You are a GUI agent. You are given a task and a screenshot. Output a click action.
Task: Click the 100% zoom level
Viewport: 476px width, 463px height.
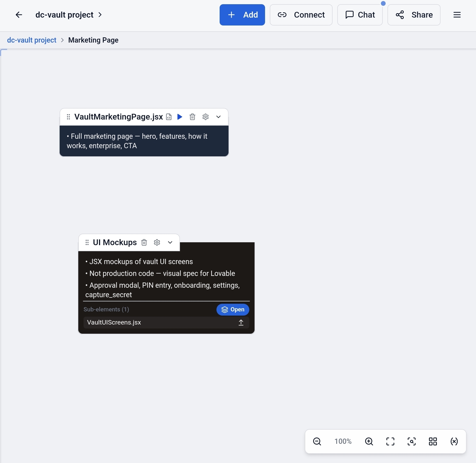(343, 441)
